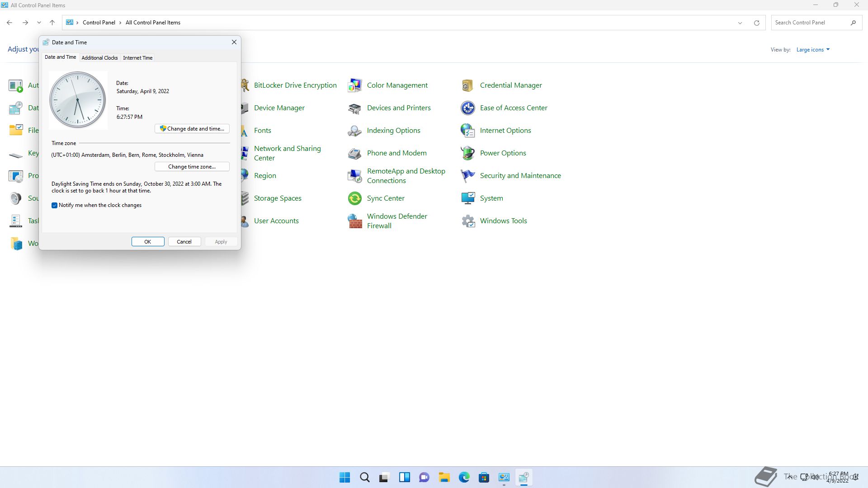This screenshot has width=868, height=488.
Task: Open the User Accounts link
Action: point(276,221)
